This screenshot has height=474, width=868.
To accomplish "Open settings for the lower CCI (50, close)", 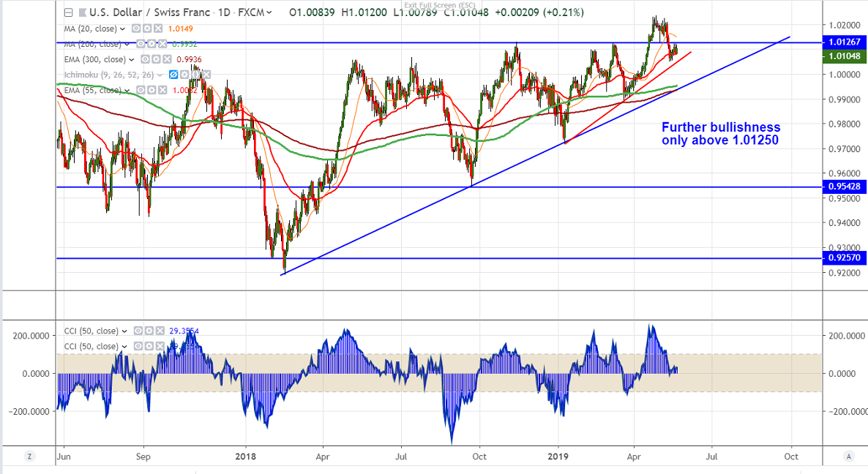I will (x=149, y=346).
